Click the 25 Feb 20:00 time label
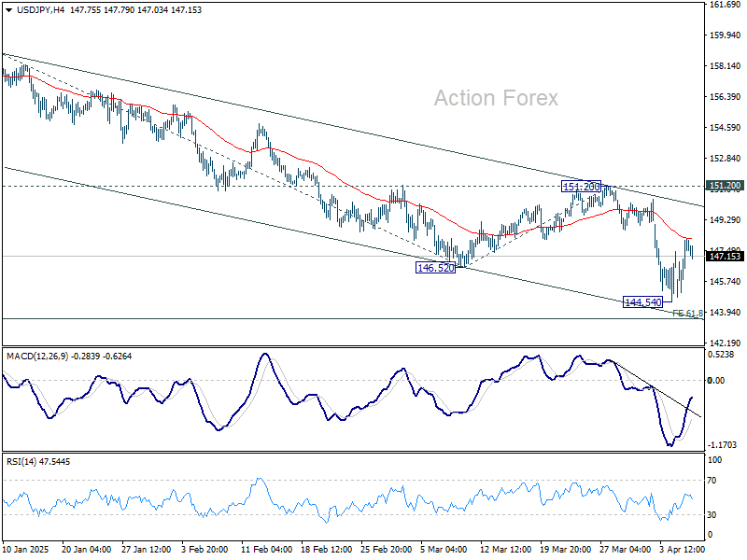 386,550
